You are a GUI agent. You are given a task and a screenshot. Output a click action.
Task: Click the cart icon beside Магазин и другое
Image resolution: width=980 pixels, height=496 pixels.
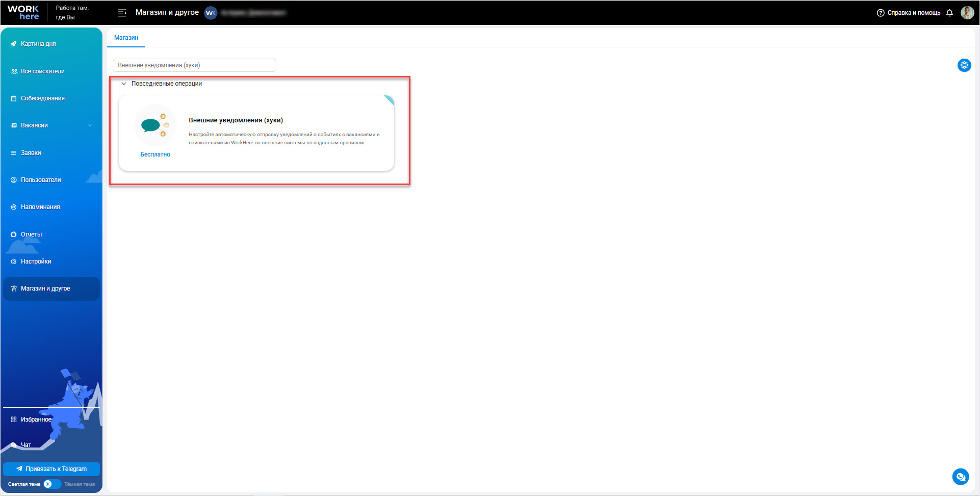tap(14, 289)
